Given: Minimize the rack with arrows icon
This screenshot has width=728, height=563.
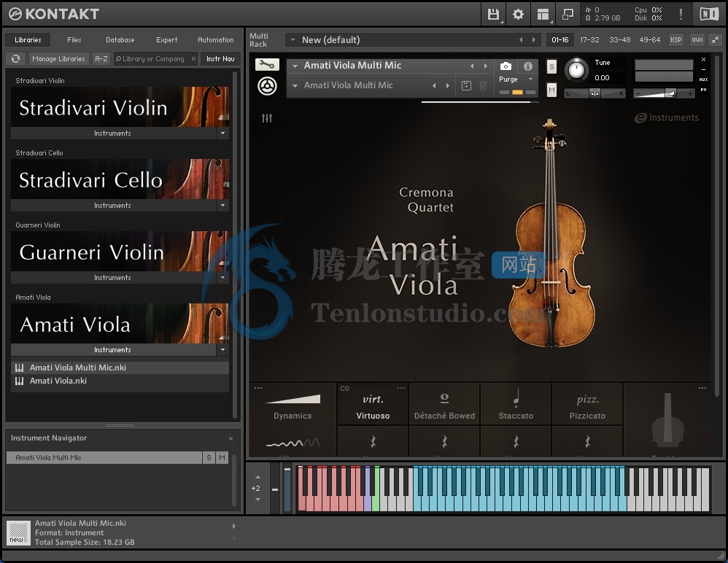Looking at the screenshot, I should pyautogui.click(x=716, y=40).
